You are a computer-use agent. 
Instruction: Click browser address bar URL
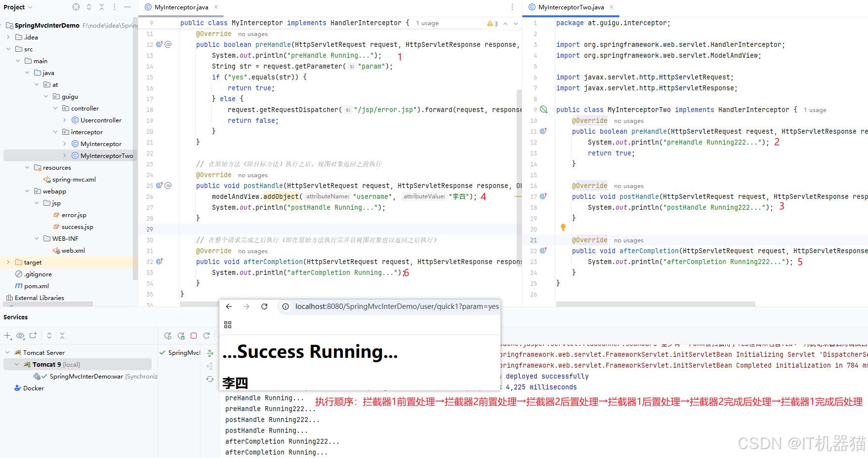[x=397, y=306]
